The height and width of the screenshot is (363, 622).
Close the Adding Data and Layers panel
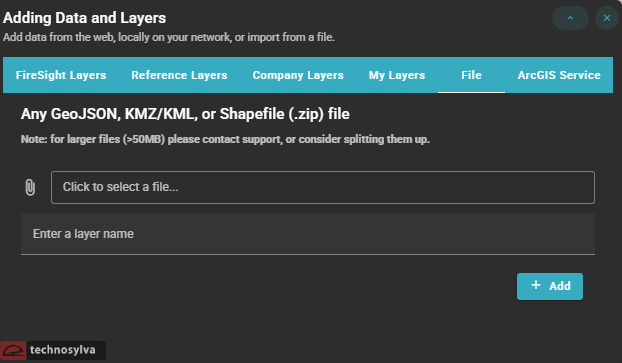(607, 18)
